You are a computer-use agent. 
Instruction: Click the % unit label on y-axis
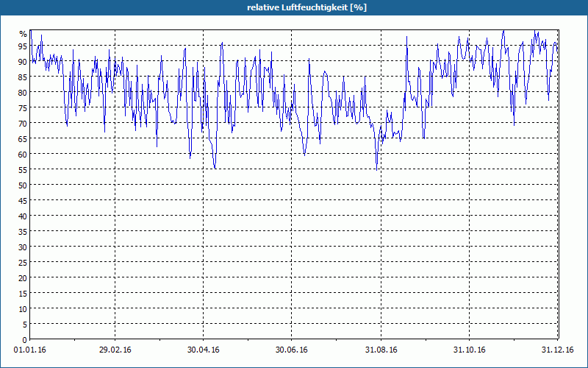click(24, 34)
